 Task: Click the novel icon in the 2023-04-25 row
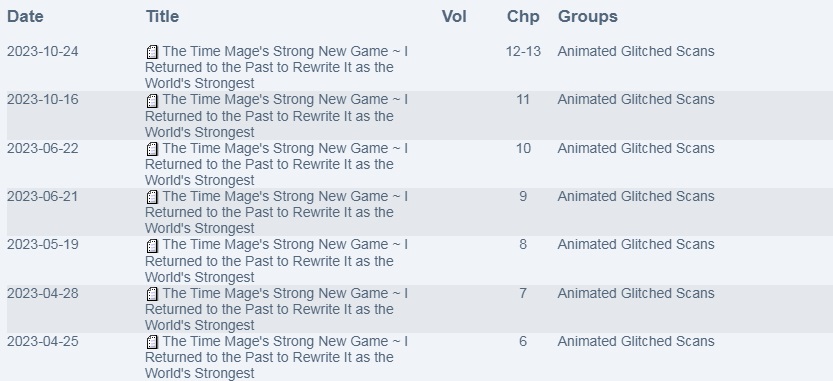(152, 342)
